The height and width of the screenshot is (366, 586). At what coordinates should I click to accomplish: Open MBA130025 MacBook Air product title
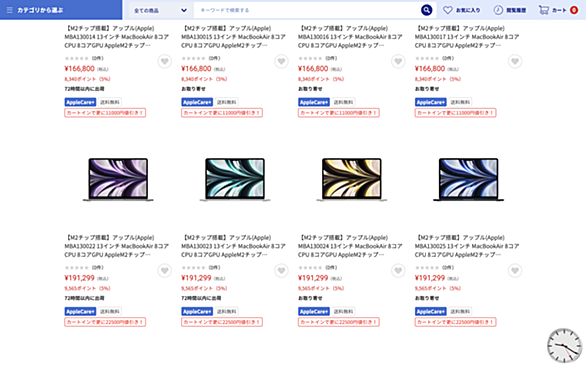[467, 246]
